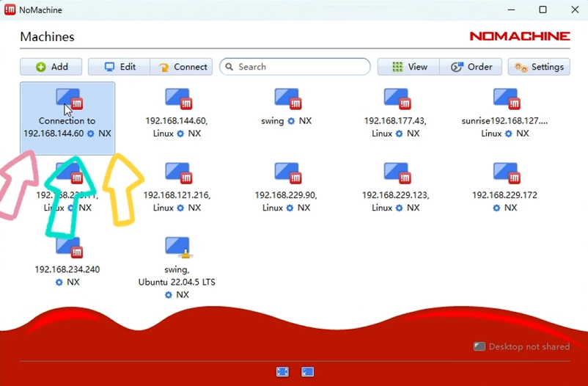Minimize the NoMachine window
This screenshot has width=588, height=386.
click(x=511, y=10)
